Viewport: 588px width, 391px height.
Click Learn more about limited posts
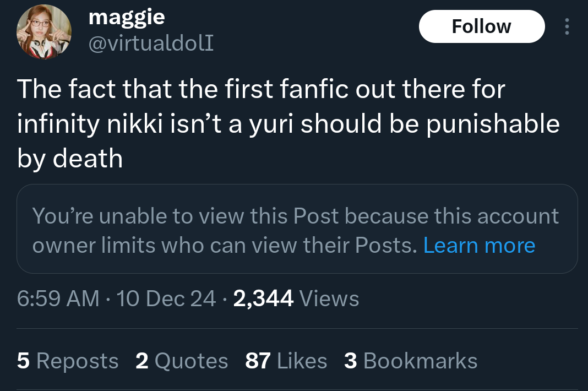click(x=479, y=245)
